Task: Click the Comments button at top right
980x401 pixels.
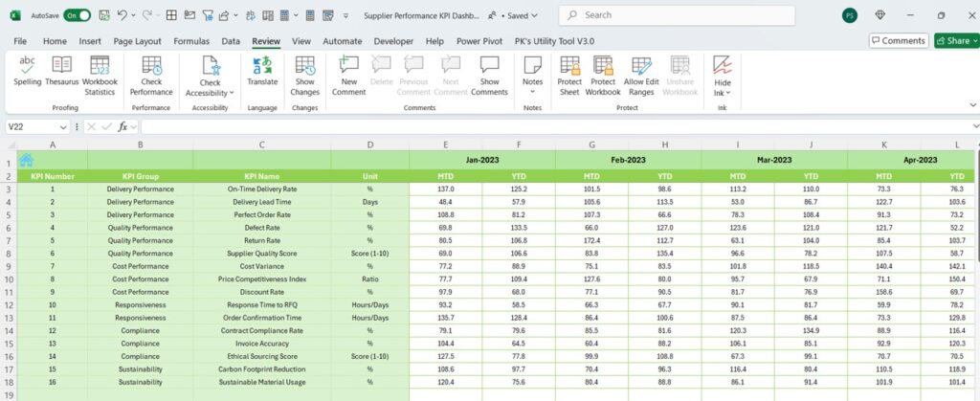Action: 898,40
